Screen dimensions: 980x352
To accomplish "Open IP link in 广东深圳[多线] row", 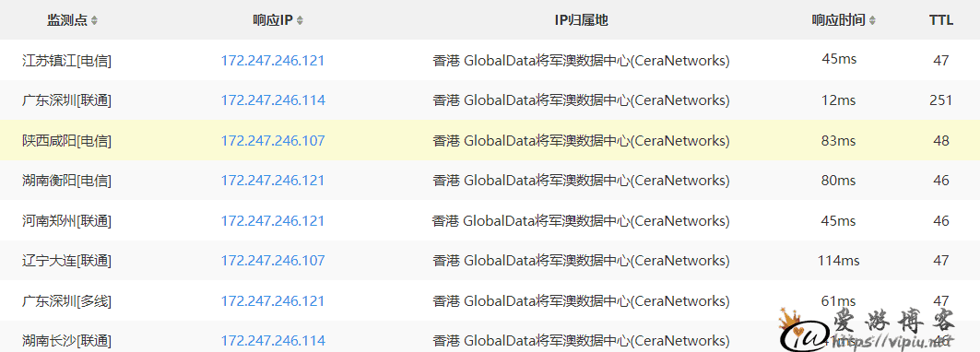I will click(273, 301).
